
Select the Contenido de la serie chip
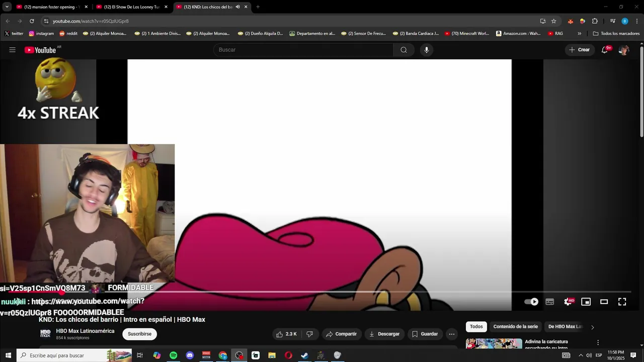click(515, 327)
